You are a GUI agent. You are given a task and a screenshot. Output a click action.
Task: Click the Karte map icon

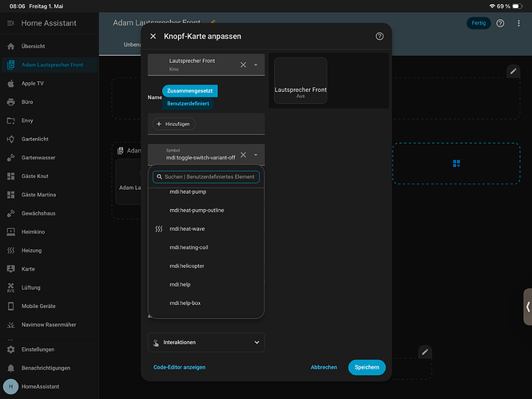(x=11, y=269)
